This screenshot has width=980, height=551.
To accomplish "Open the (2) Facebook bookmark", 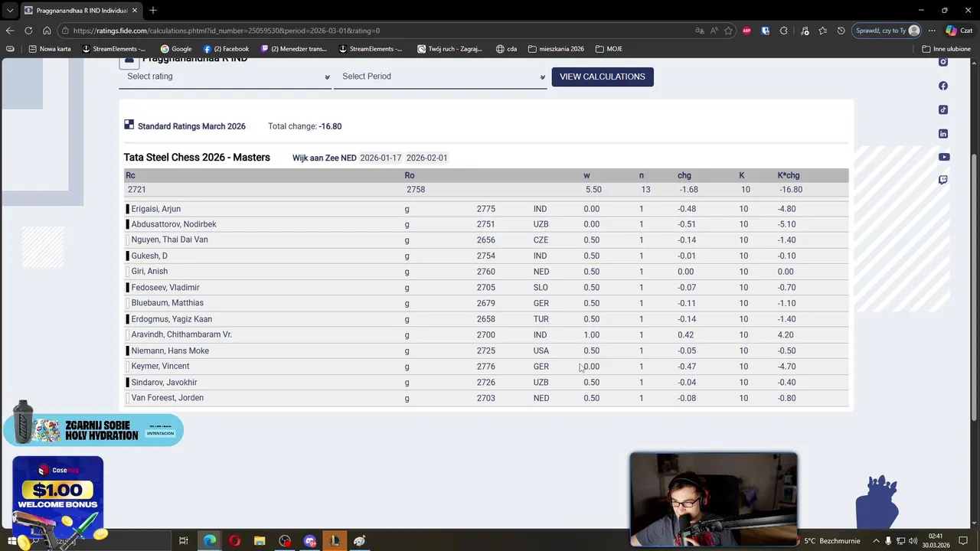I will coord(226,49).
